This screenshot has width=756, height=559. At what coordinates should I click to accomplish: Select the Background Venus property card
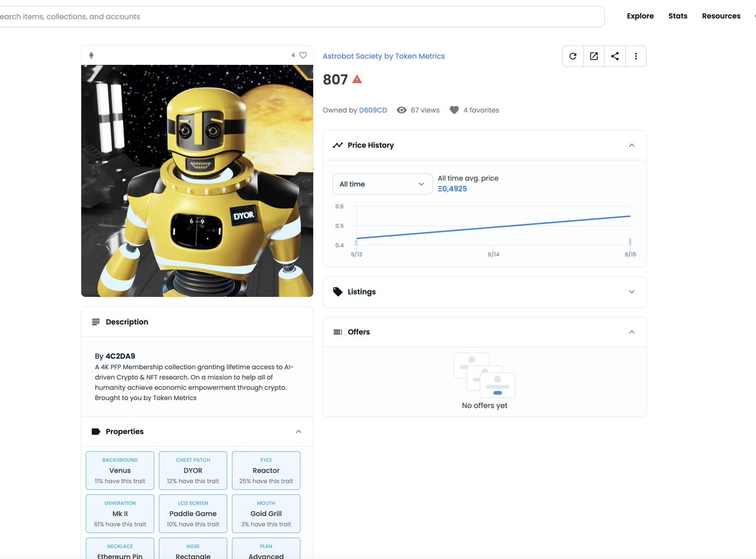click(120, 470)
